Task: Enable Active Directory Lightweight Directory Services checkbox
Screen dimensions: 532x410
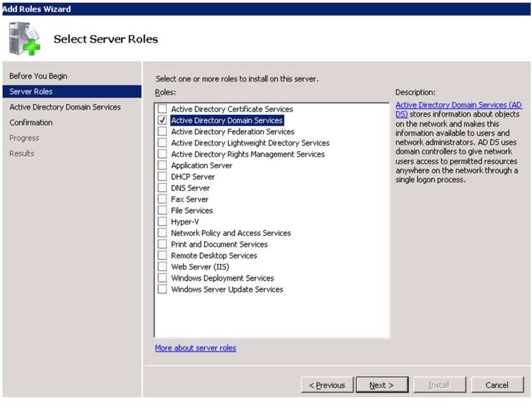Action: point(162,142)
